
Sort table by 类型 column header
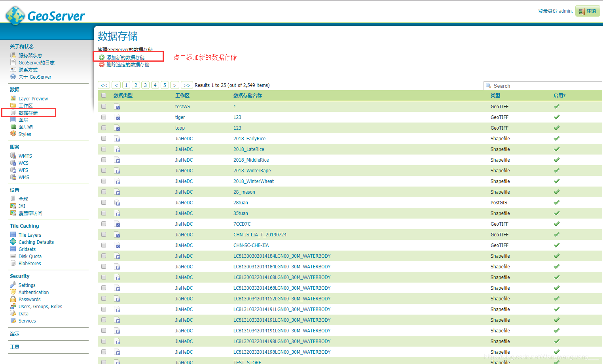coord(495,96)
